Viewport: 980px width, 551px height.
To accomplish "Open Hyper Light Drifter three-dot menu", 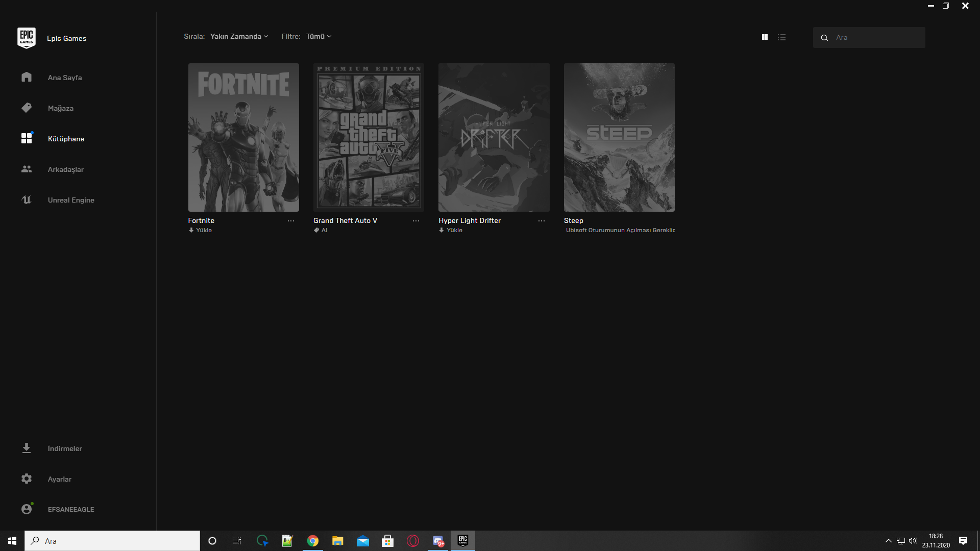I will [x=542, y=221].
